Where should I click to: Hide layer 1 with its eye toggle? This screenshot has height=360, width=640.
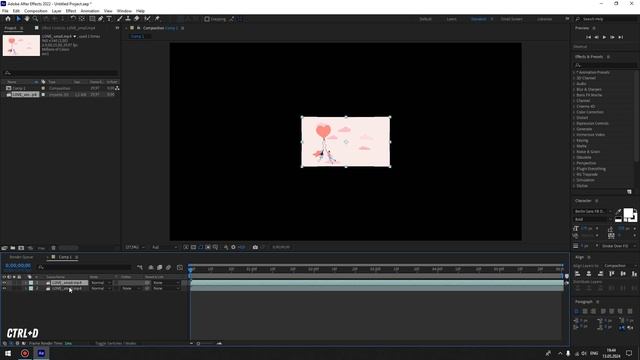4,282
